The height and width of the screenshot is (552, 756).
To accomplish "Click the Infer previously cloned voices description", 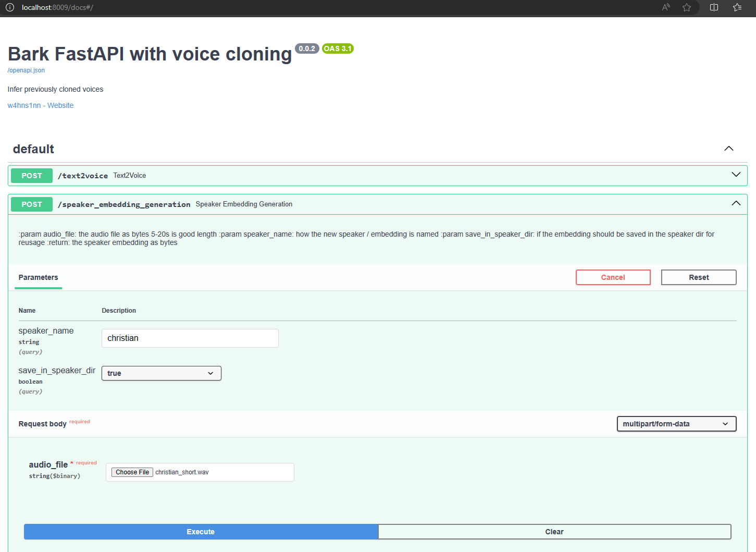I will point(55,89).
